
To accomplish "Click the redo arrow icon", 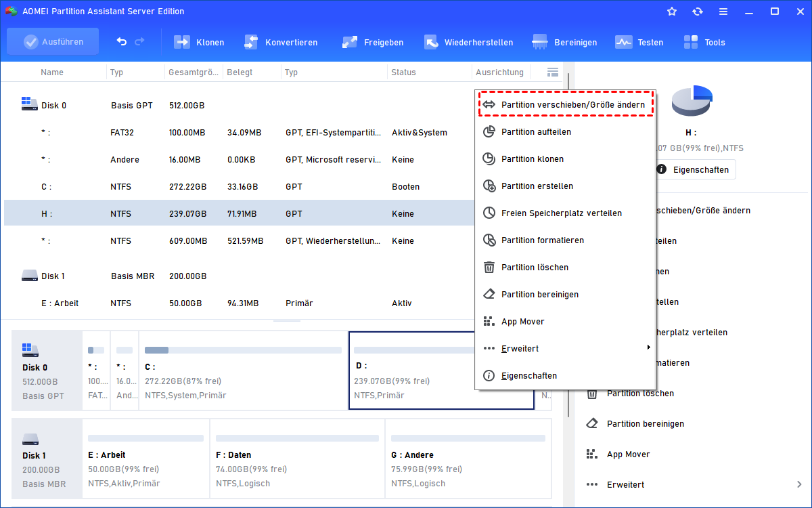I will point(140,42).
